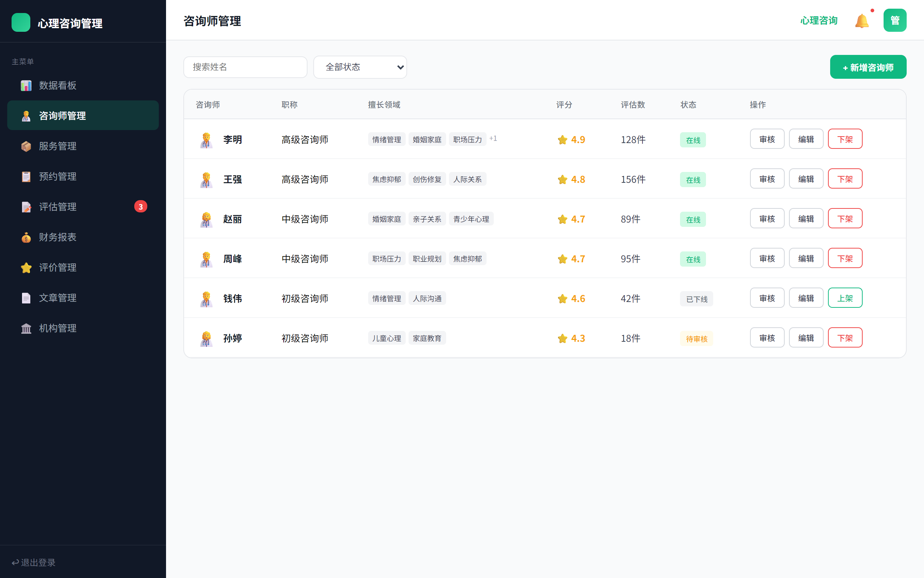This screenshot has height=578, width=924.
Task: Click the 评价管理 star icon
Action: [26, 267]
